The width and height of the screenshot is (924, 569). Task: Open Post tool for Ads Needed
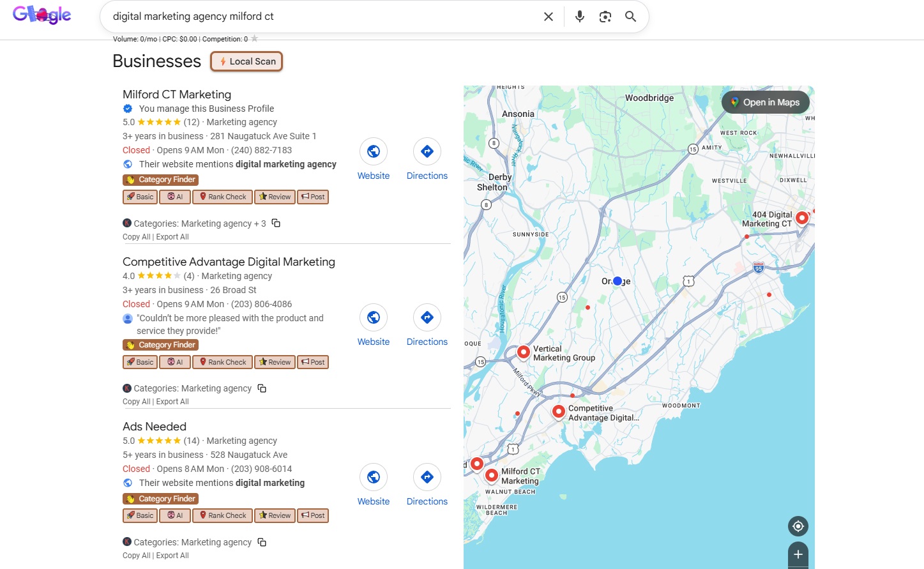tap(313, 515)
